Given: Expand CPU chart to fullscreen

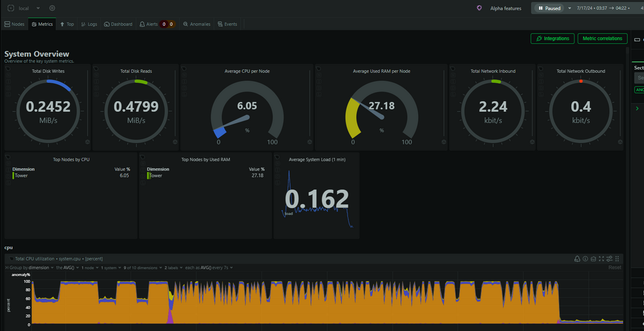Looking at the screenshot, I should pyautogui.click(x=601, y=259).
